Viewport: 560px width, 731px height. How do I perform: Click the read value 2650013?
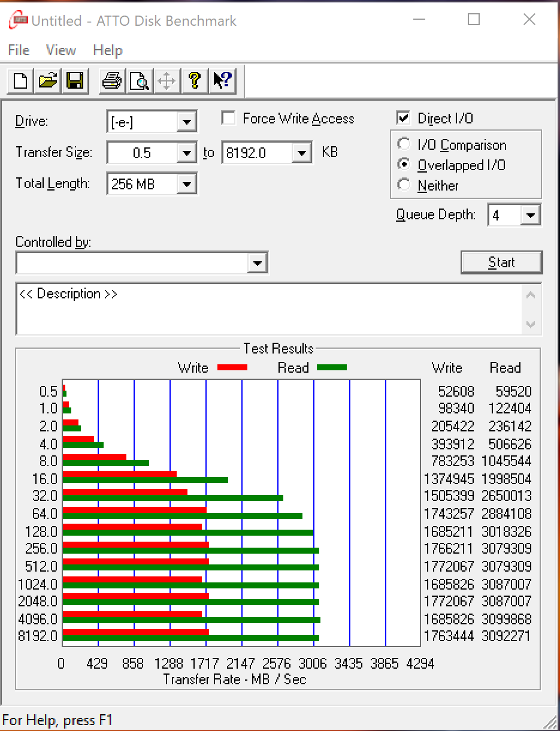click(x=506, y=496)
